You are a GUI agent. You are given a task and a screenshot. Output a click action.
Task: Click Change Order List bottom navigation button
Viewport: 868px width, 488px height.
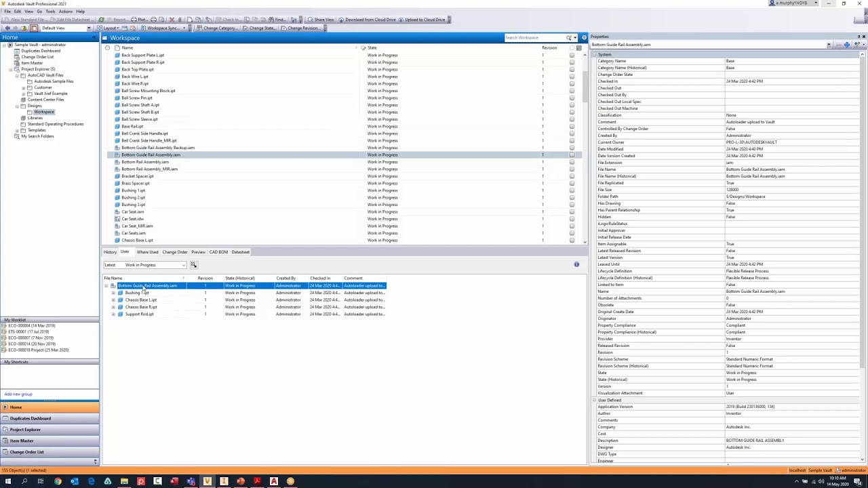tap(50, 452)
